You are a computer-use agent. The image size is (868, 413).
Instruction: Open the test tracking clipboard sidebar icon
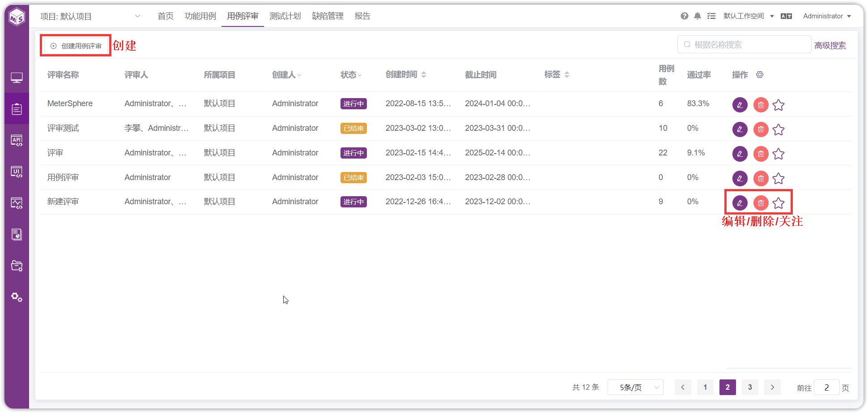(17, 109)
